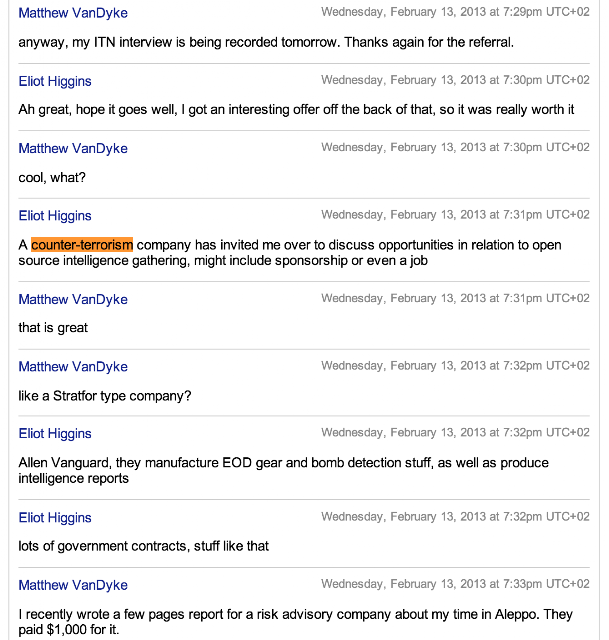Open Eliot Higgins's name above 'lots of government contracts'
This screenshot has width=609, height=640.
pos(55,518)
